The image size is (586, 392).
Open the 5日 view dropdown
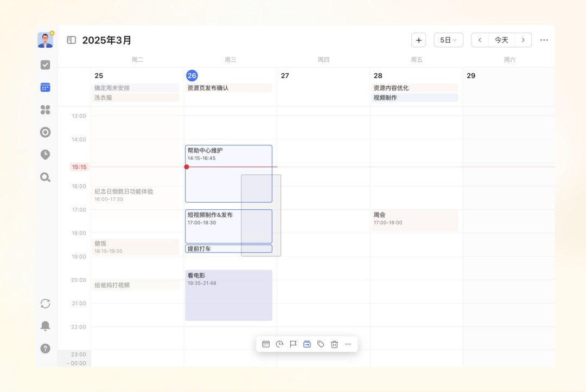[x=448, y=40]
